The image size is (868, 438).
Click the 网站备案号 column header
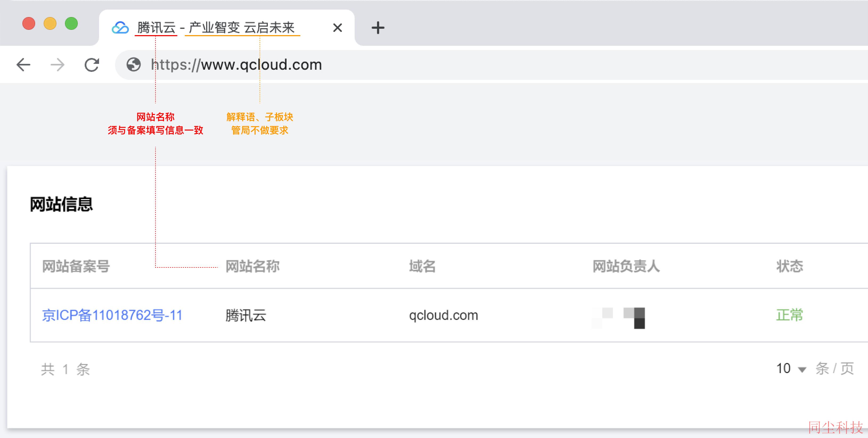(76, 266)
